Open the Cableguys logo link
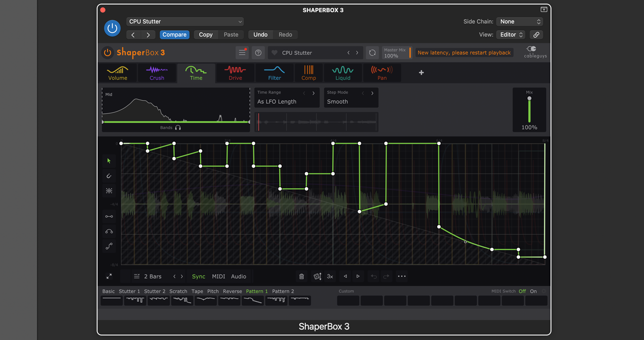 point(535,52)
